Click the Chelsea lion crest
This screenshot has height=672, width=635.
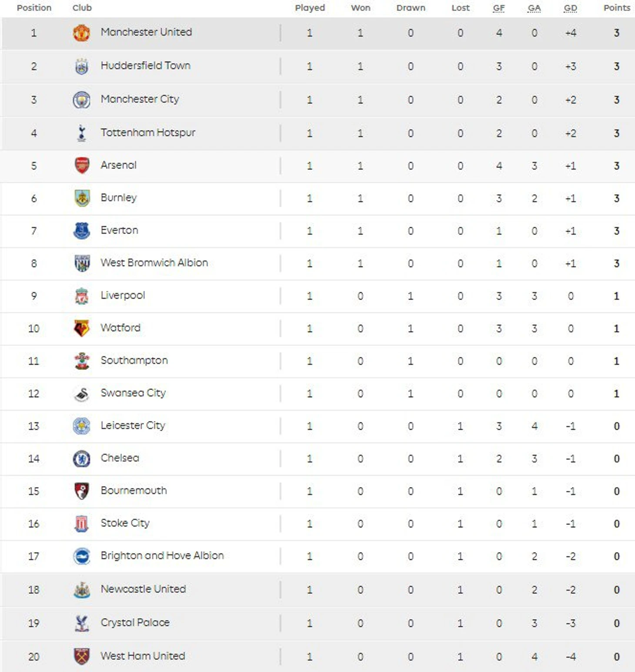(81, 459)
